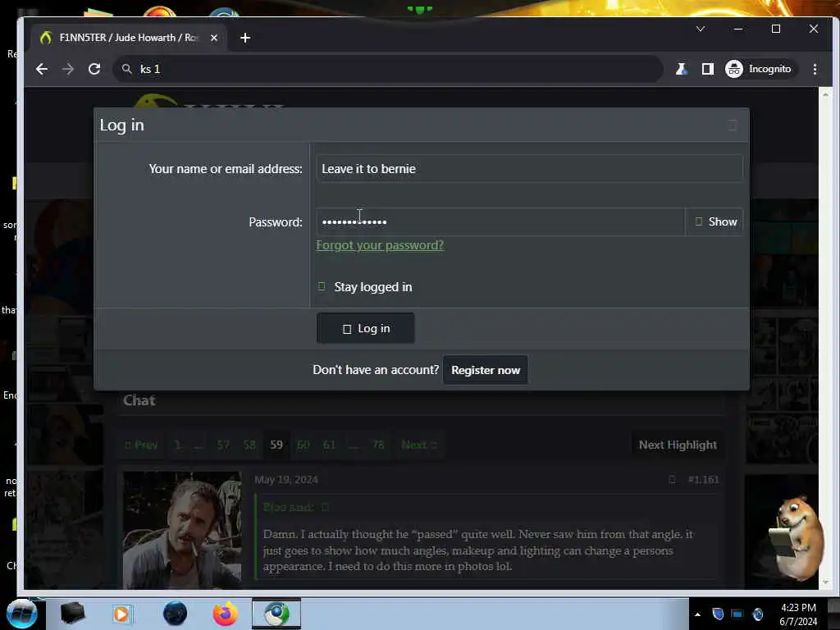Click the hamster desktop mascot
Screen dimensions: 840x630
point(796,538)
